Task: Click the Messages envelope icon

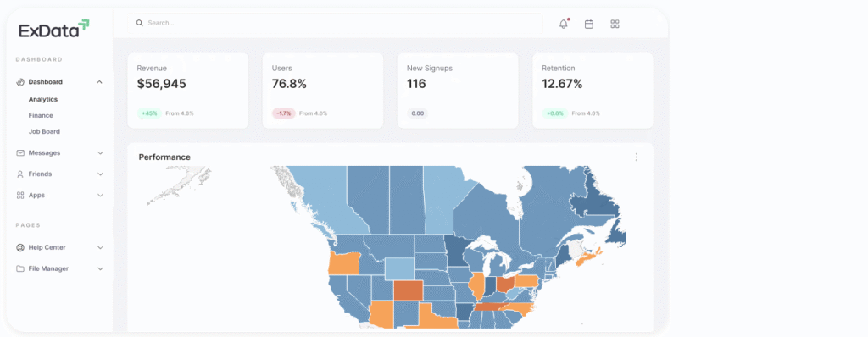Action: click(20, 152)
